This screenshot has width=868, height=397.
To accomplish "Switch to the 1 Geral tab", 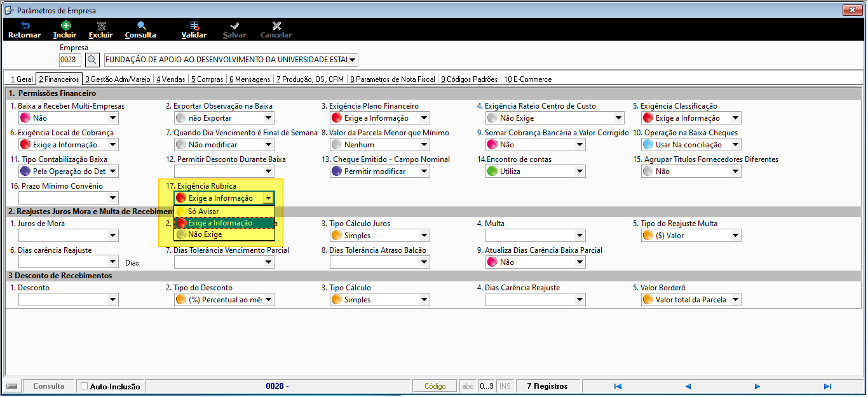I will pyautogui.click(x=22, y=79).
